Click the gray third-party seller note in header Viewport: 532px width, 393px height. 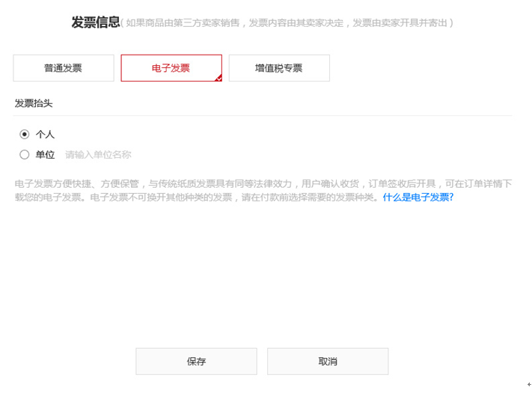click(287, 22)
